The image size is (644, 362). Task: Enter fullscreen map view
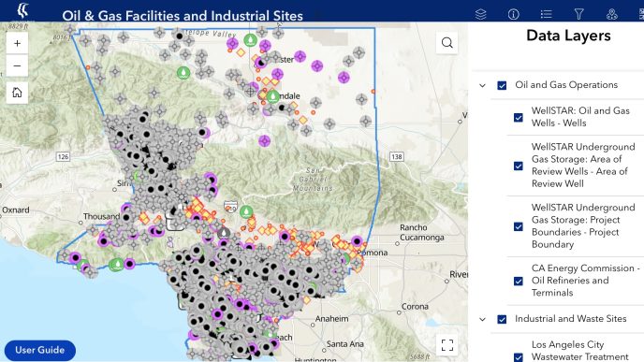coord(446,345)
